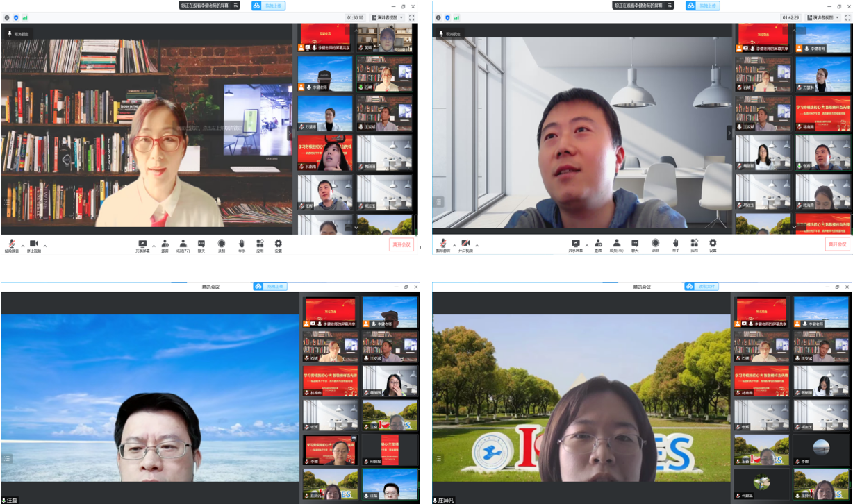Open the Members (成员 77) list
This screenshot has height=504, width=853.
[183, 244]
